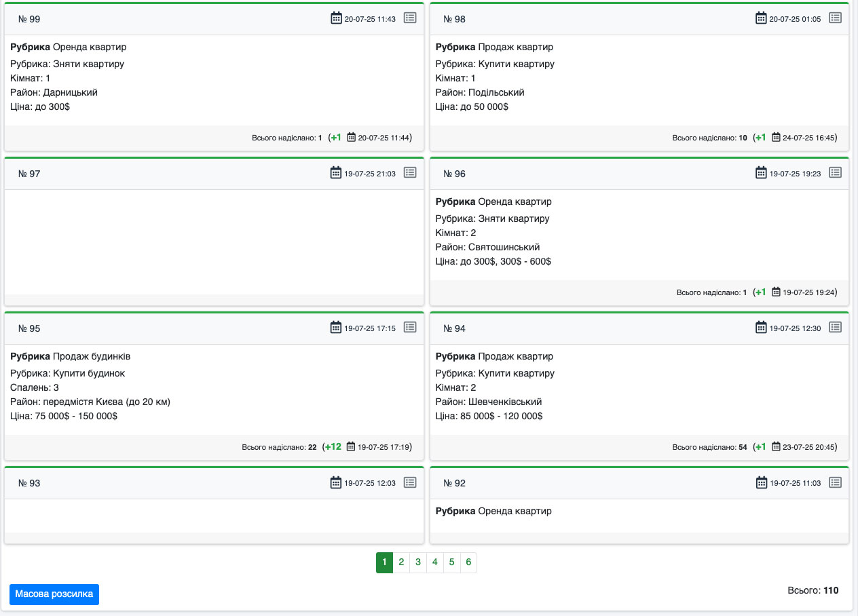
Task: Click the № 97 card header
Action: [170, 174]
